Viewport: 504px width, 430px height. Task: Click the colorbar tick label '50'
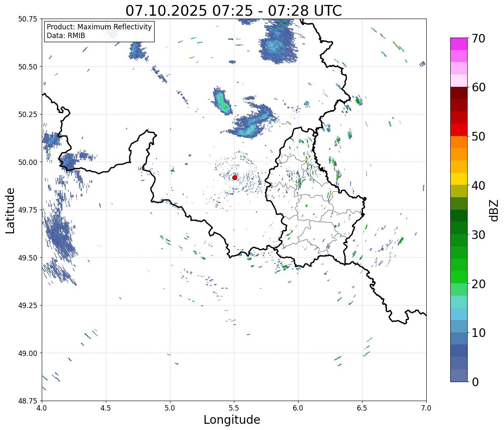(x=478, y=136)
